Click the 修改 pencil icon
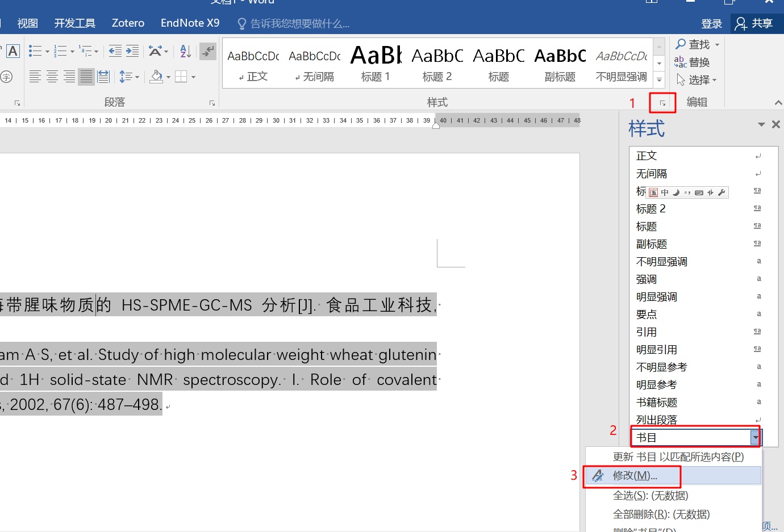Screen dimensions: 784x532 coord(598,476)
